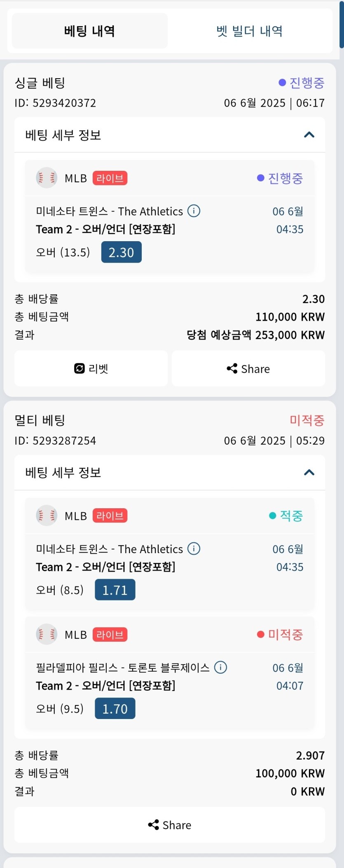Click the rebet refresh icon

tap(79, 368)
